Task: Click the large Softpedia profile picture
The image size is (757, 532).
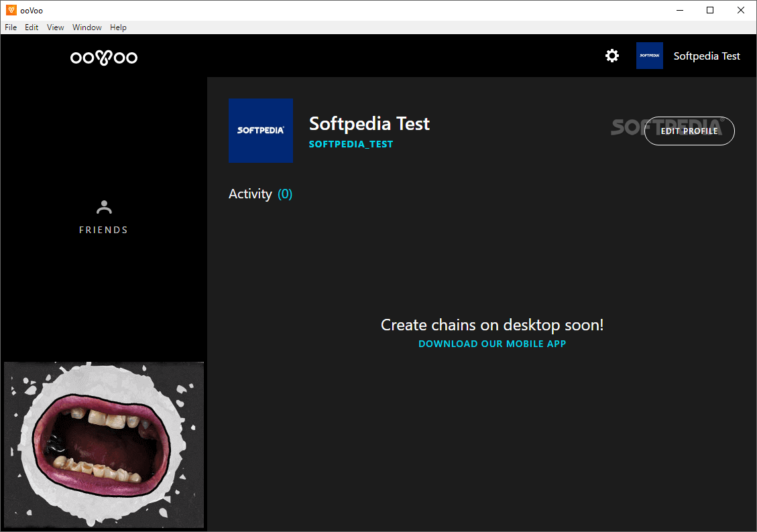Action: tap(261, 130)
